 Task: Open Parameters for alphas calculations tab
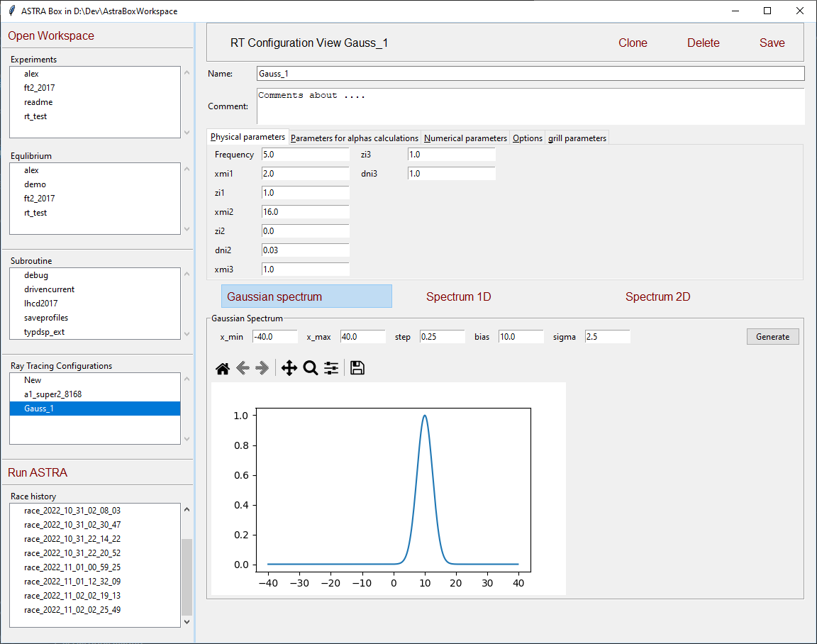(x=355, y=138)
